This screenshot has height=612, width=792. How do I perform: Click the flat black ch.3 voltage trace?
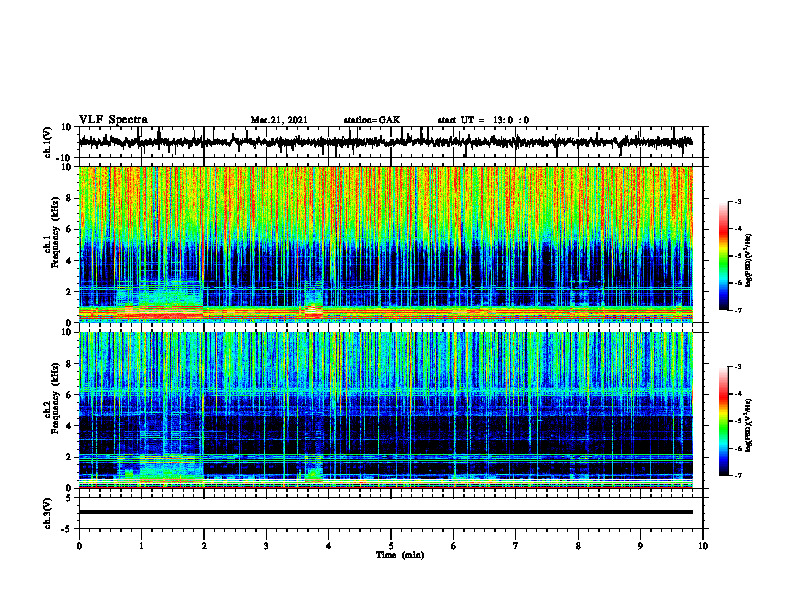tap(385, 512)
